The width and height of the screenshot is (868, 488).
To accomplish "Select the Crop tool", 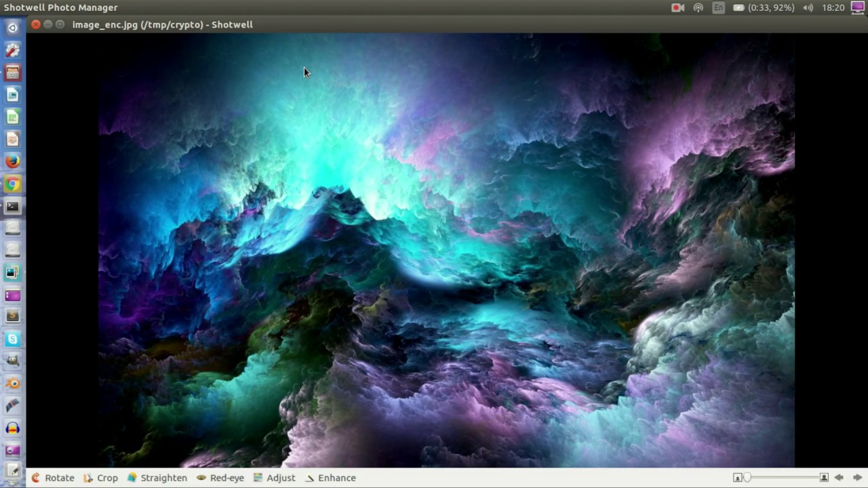I will click(100, 478).
